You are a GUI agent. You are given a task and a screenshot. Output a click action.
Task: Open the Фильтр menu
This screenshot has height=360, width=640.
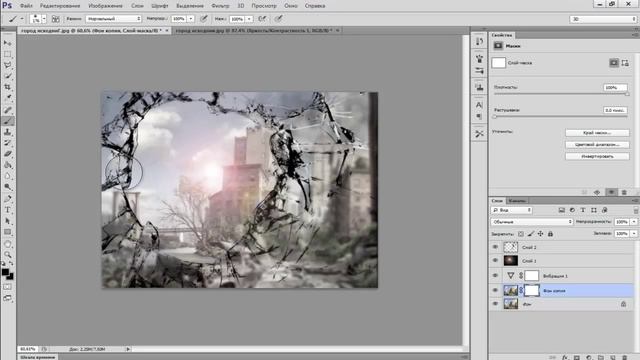point(220,6)
